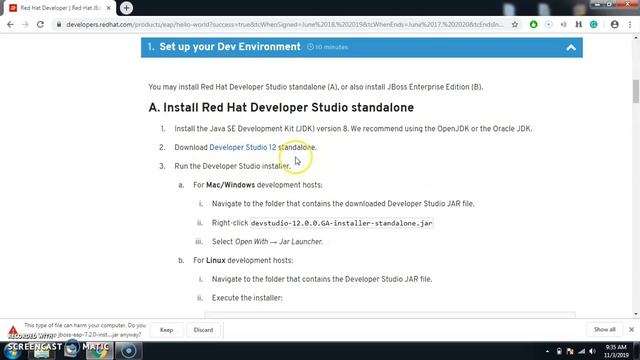This screenshot has height=360, width=640.
Task: Click the 10 minutes duration label
Action: click(328, 47)
